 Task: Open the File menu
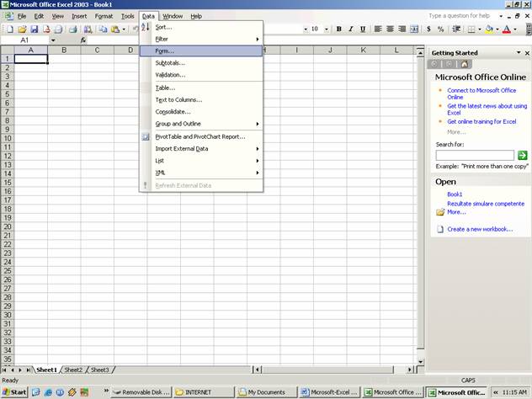click(22, 16)
